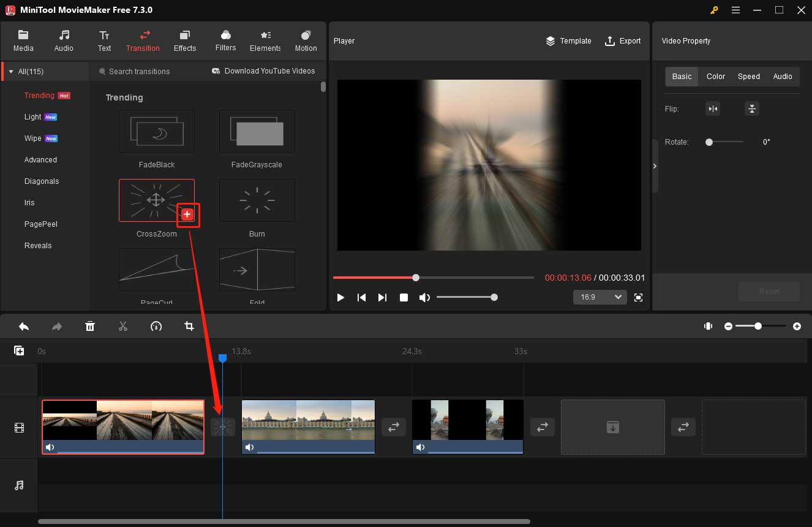Select the FadeGrayscale transition thumbnail
The width and height of the screenshot is (812, 527).
coord(257,131)
